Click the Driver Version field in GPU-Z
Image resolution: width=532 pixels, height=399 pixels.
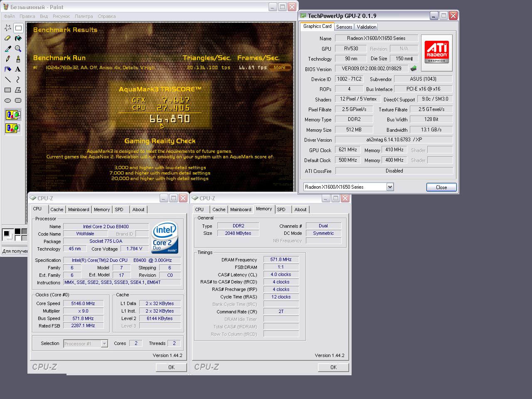pyautogui.click(x=394, y=140)
